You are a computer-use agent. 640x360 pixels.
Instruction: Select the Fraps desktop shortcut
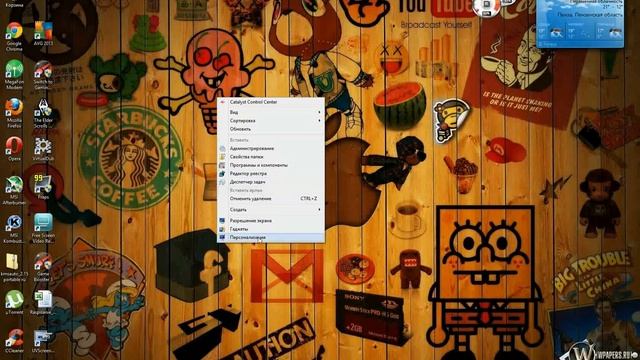(x=43, y=187)
